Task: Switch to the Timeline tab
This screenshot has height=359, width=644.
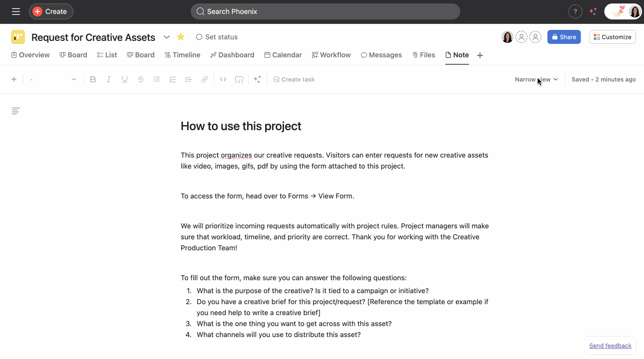Action: tap(182, 55)
